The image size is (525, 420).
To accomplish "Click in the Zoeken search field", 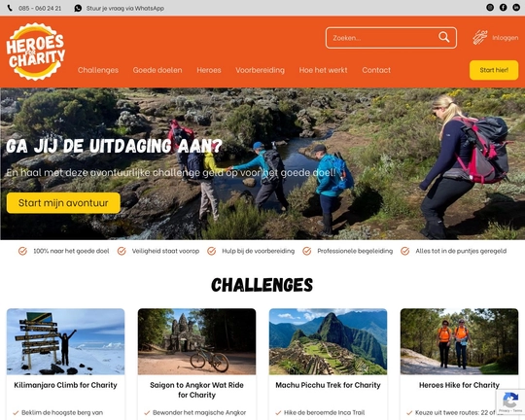I will (x=382, y=38).
